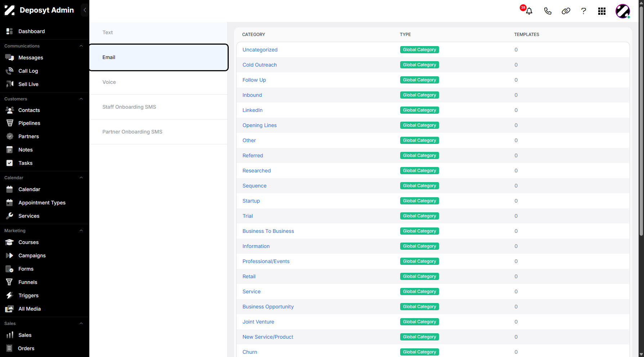Collapse the Customers section
This screenshot has width=644, height=357.
81,99
